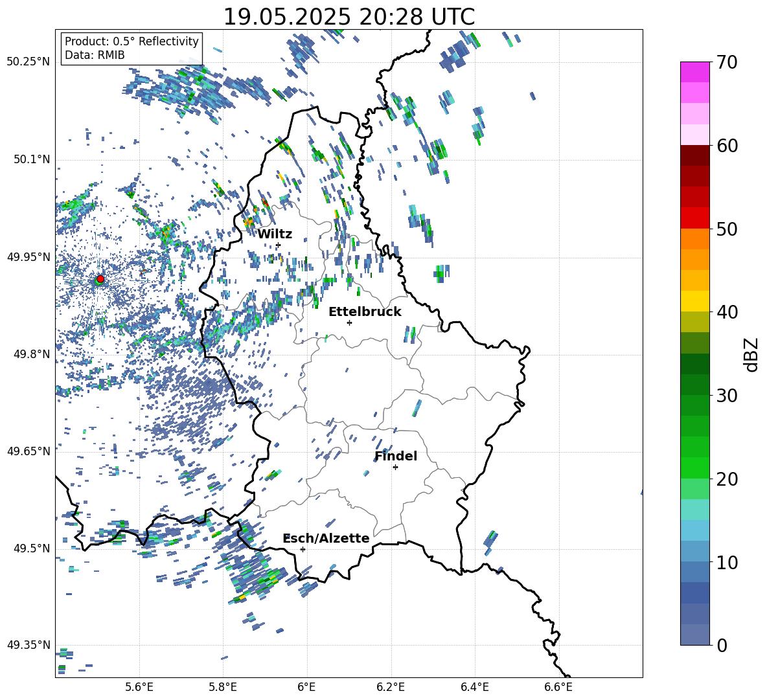Viewport: 767px width, 700px height.
Task: Click the 49.65°N latitude label
Action: pos(29,451)
